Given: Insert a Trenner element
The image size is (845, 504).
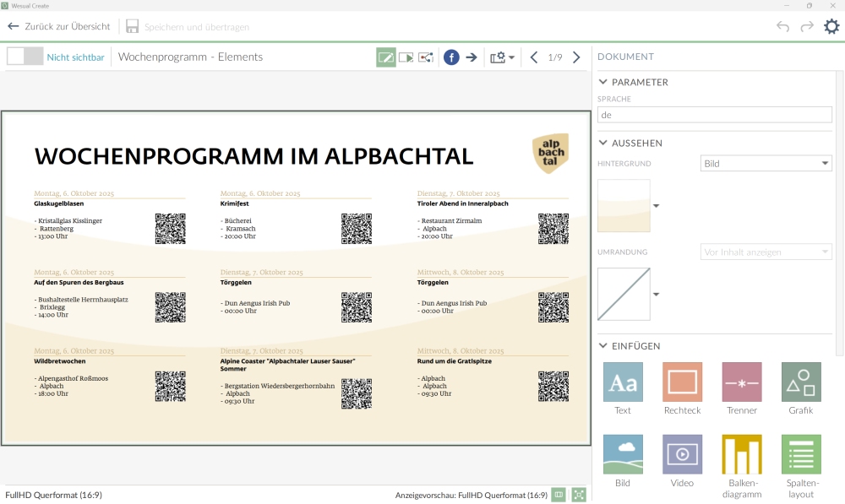Looking at the screenshot, I should 741,382.
